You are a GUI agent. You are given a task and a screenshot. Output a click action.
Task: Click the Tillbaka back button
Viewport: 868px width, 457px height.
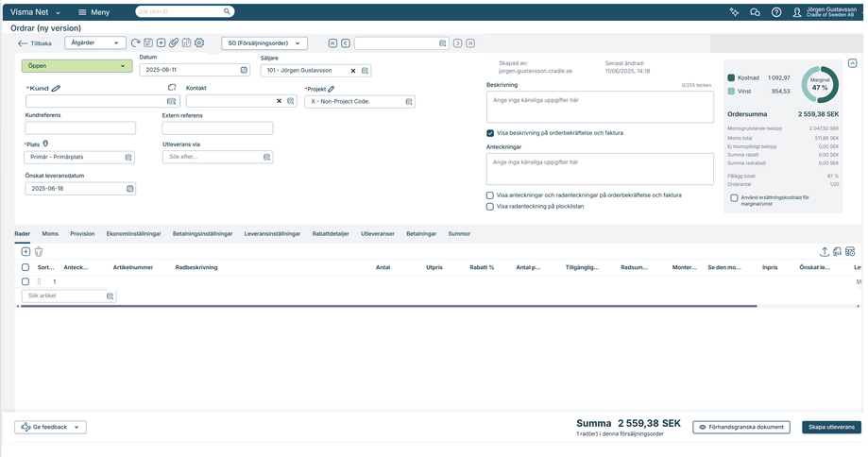tap(35, 43)
